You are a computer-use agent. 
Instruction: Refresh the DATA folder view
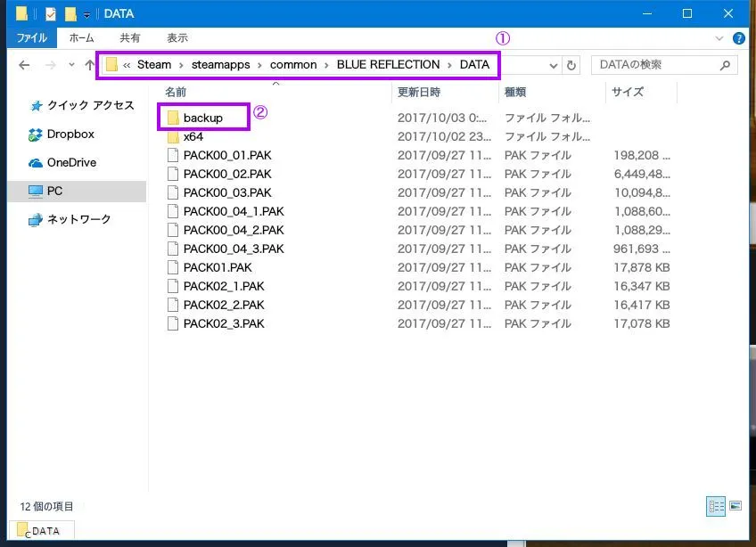click(x=571, y=65)
